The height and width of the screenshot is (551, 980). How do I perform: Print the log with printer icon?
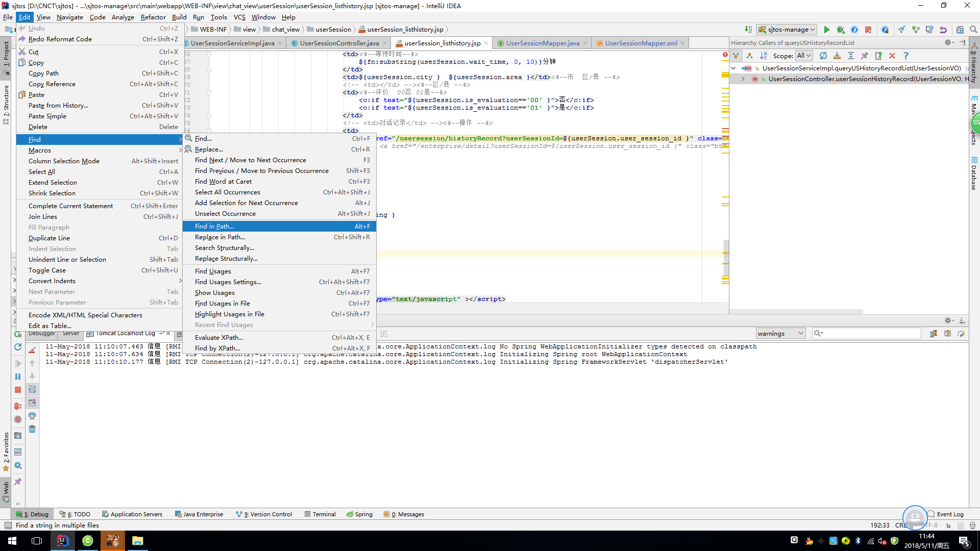point(32,416)
